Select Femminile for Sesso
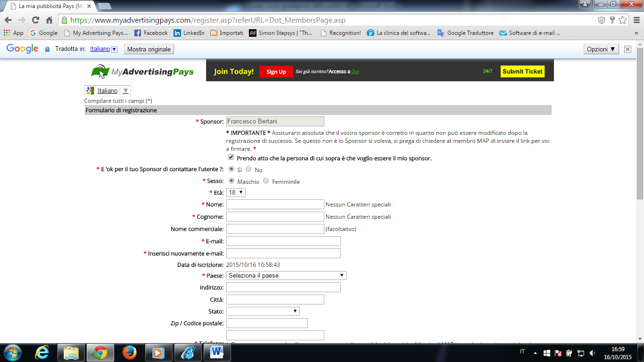The image size is (644, 362). pyautogui.click(x=266, y=181)
